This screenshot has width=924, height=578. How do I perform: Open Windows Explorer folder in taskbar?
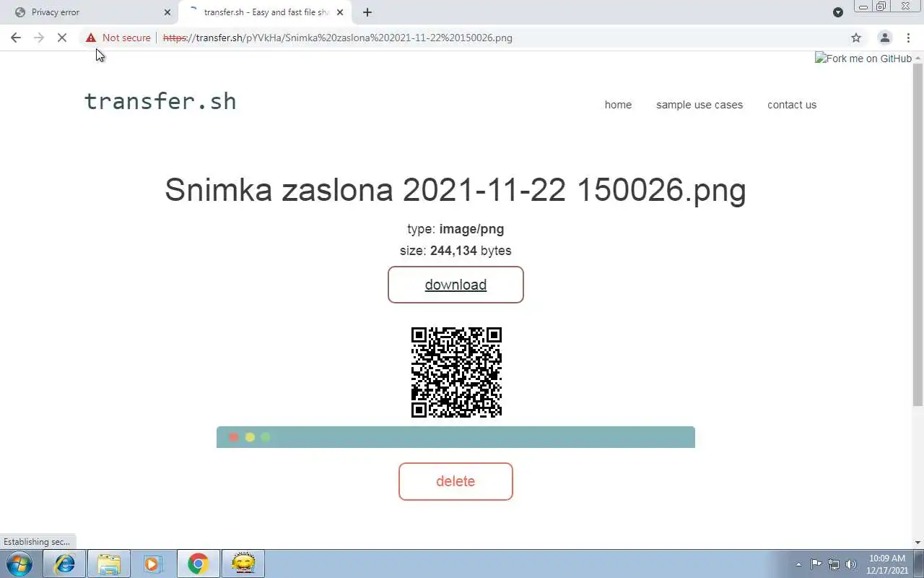[109, 564]
